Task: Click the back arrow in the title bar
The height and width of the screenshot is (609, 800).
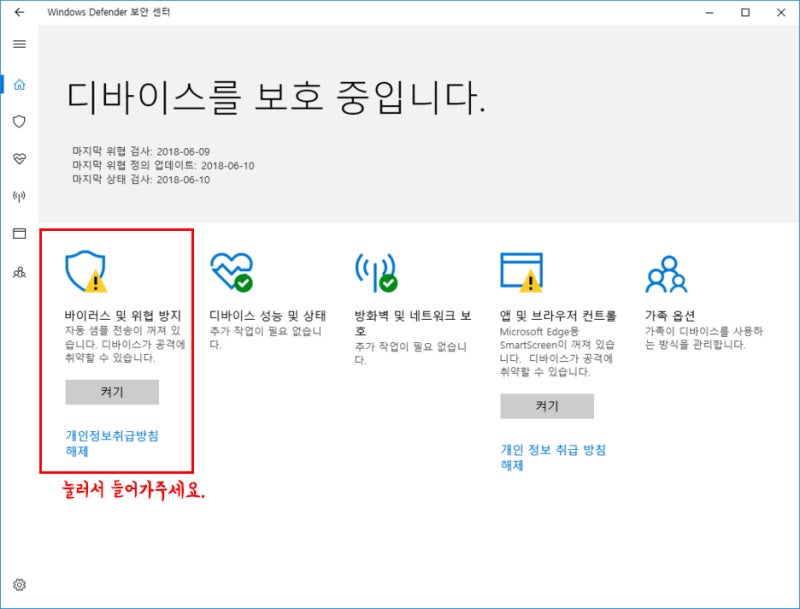Action: [x=19, y=12]
